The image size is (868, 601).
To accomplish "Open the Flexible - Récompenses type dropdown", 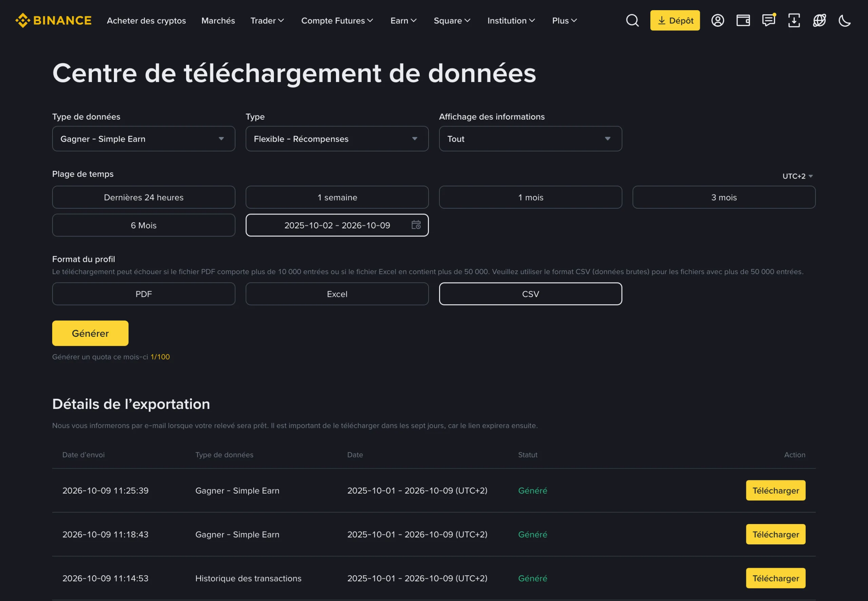I will [x=337, y=139].
